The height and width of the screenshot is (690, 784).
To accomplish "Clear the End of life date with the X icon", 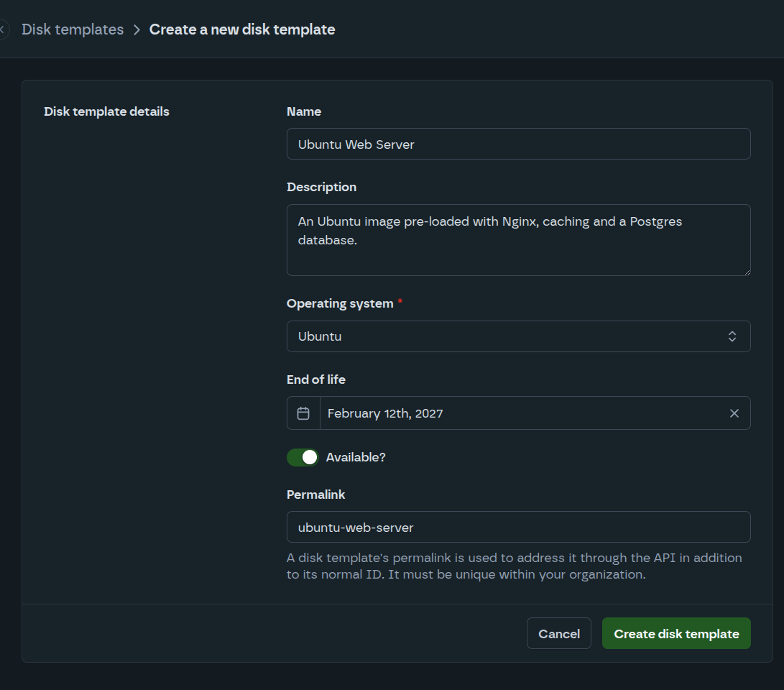I will (734, 413).
